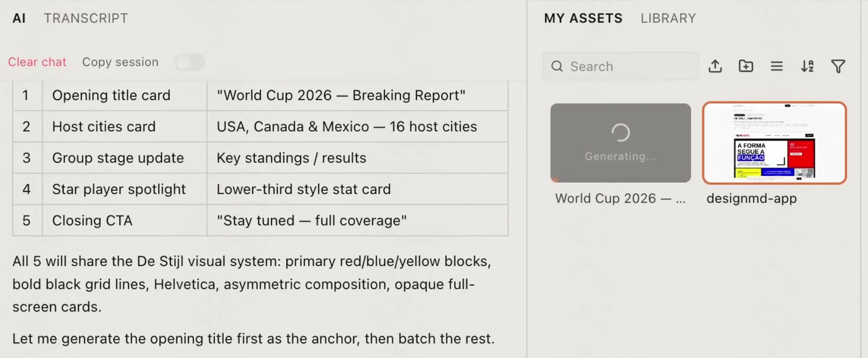Screen dimensions: 868x358
Task: Click the search magnifier icon
Action: (x=557, y=66)
